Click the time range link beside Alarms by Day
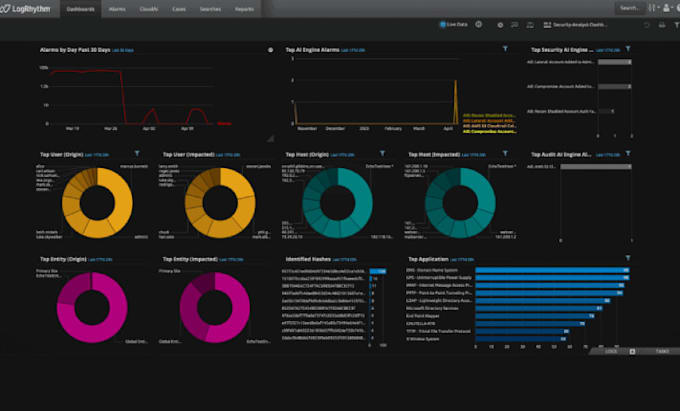Viewport: 680px width, 411px height. (123, 50)
